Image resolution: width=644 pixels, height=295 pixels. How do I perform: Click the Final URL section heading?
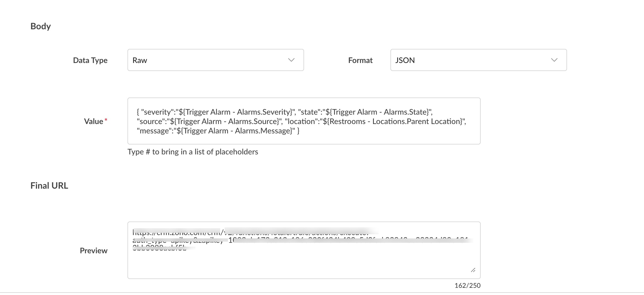point(49,185)
